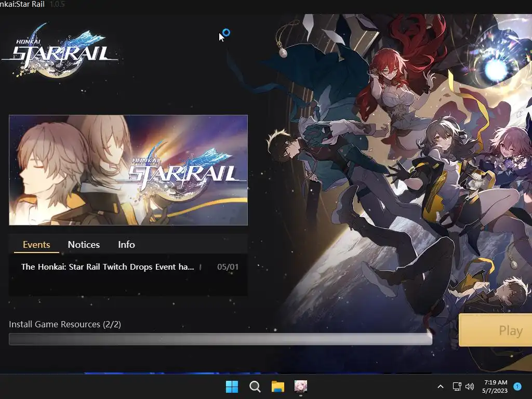Click the Play button

495,330
